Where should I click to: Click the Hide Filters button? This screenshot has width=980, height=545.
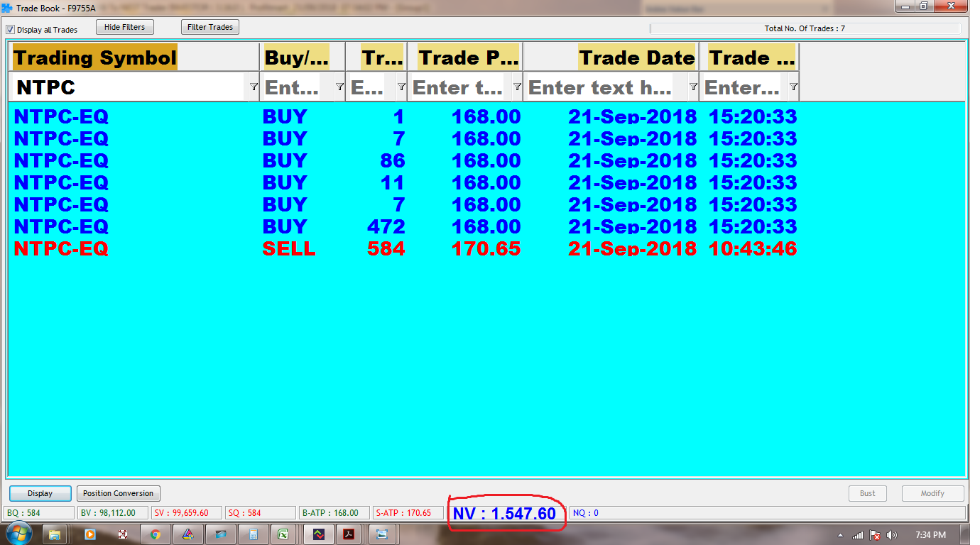[124, 27]
